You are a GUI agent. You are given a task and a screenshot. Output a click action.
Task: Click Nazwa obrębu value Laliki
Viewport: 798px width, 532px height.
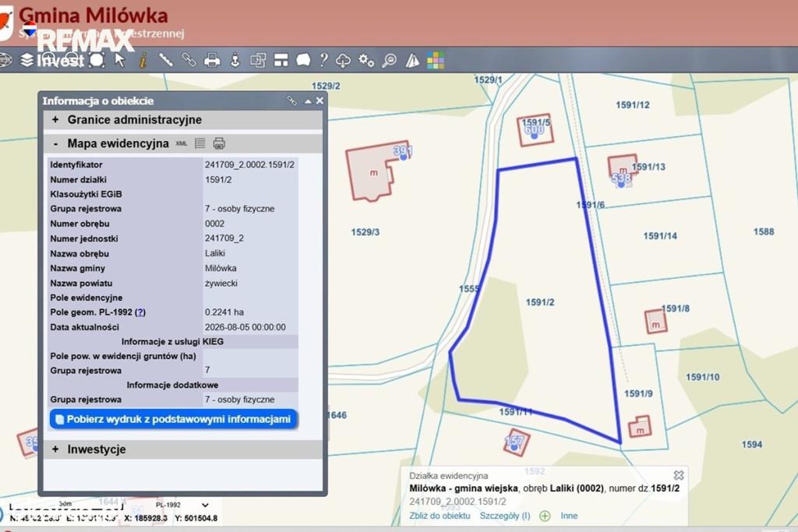[215, 253]
